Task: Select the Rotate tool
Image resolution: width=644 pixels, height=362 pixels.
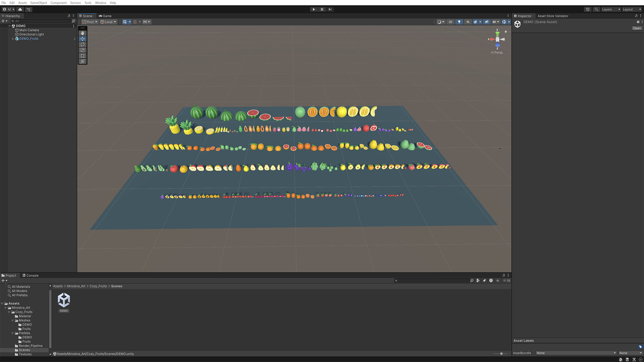Action: [x=83, y=45]
